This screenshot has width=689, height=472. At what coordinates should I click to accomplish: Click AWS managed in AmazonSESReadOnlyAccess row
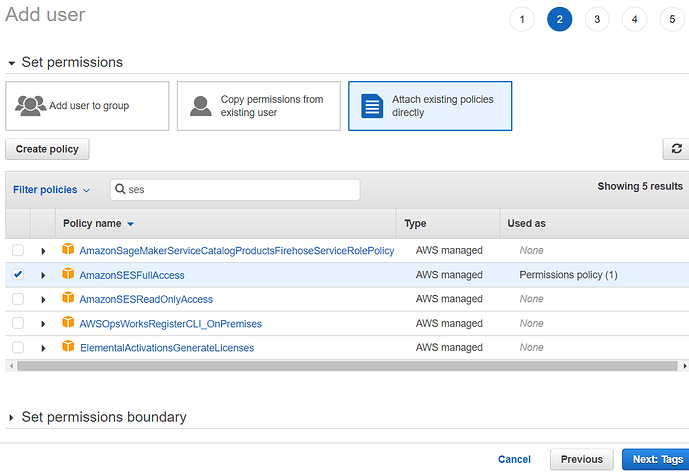(449, 299)
